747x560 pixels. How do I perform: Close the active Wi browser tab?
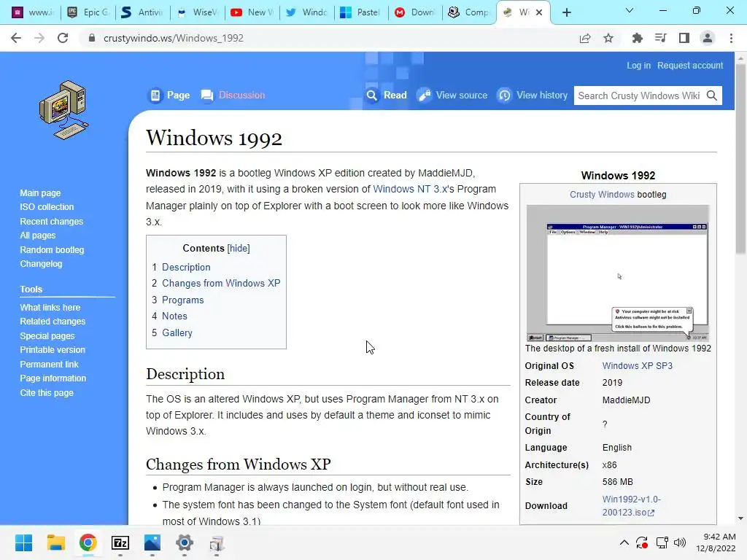pos(539,12)
